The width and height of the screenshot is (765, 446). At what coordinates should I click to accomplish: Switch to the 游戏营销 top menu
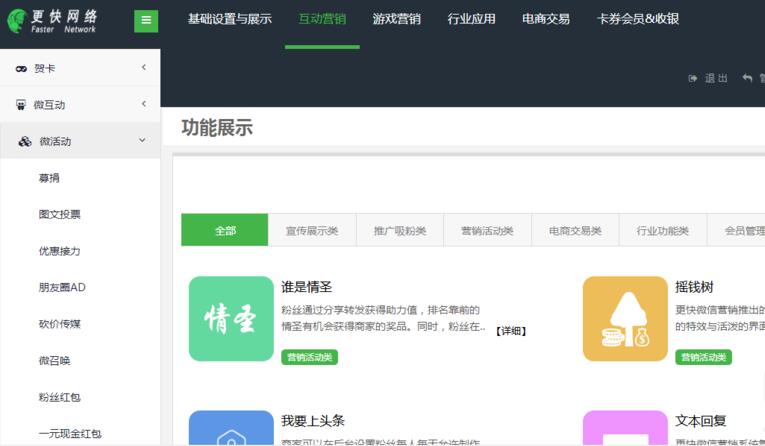(x=396, y=19)
